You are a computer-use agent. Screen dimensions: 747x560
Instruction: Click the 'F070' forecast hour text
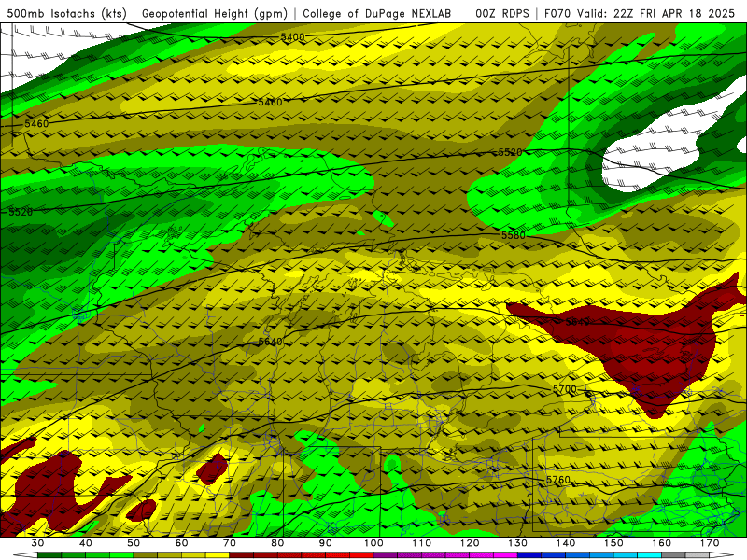557,13
